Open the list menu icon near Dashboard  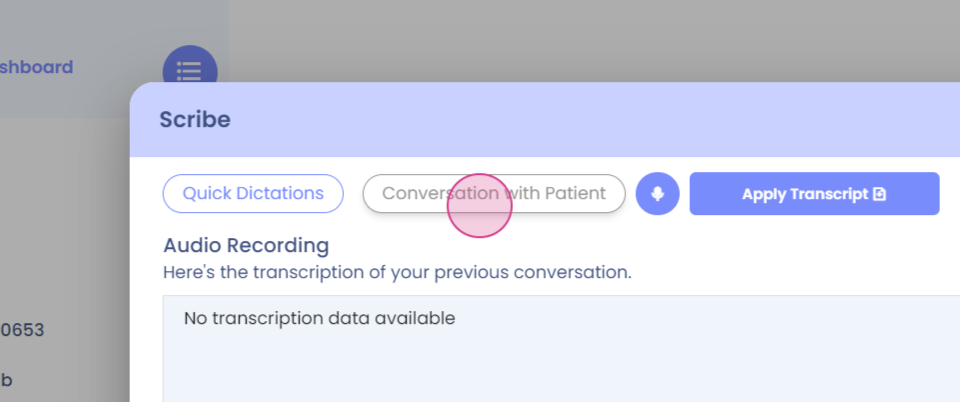pos(189,69)
